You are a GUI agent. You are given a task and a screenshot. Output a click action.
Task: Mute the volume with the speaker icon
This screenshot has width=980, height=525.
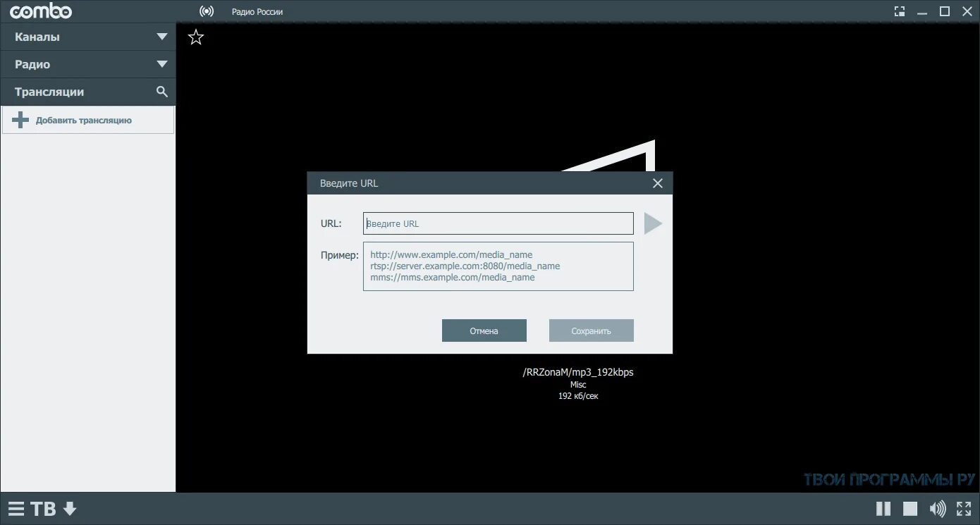(x=936, y=508)
